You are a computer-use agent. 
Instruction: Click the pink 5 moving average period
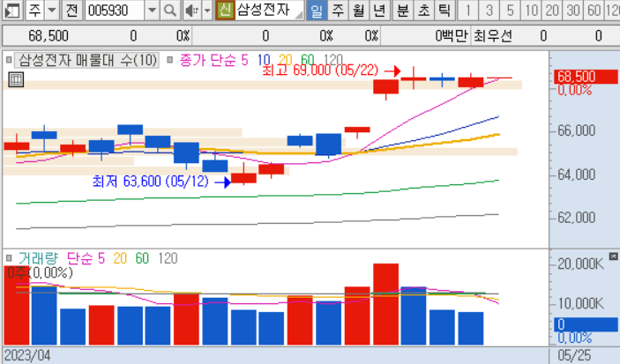245,60
